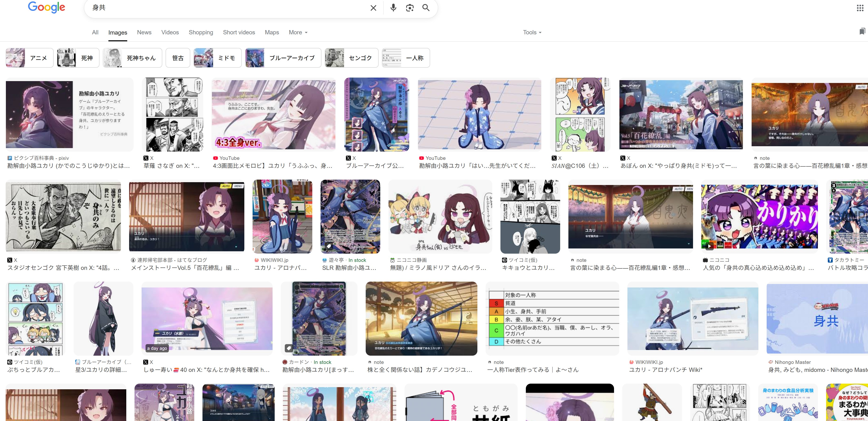Open link 身共, みども, midomo - Nihongo Master

(818, 370)
